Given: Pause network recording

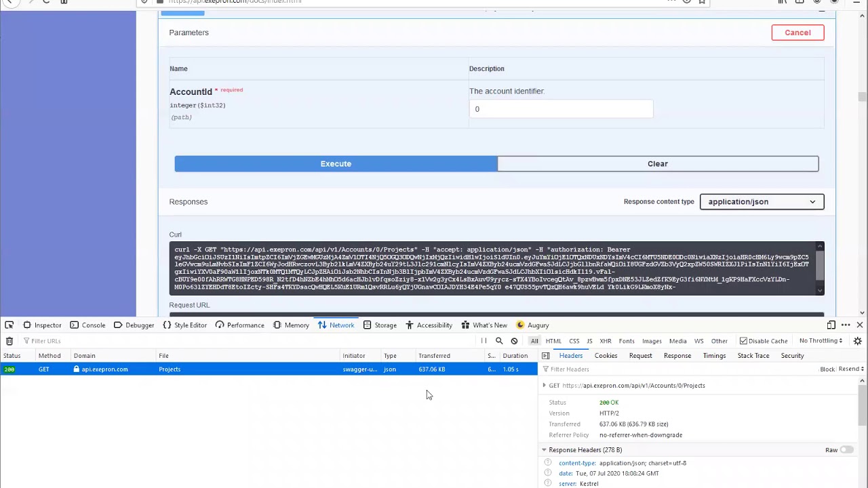Looking at the screenshot, I should 484,341.
